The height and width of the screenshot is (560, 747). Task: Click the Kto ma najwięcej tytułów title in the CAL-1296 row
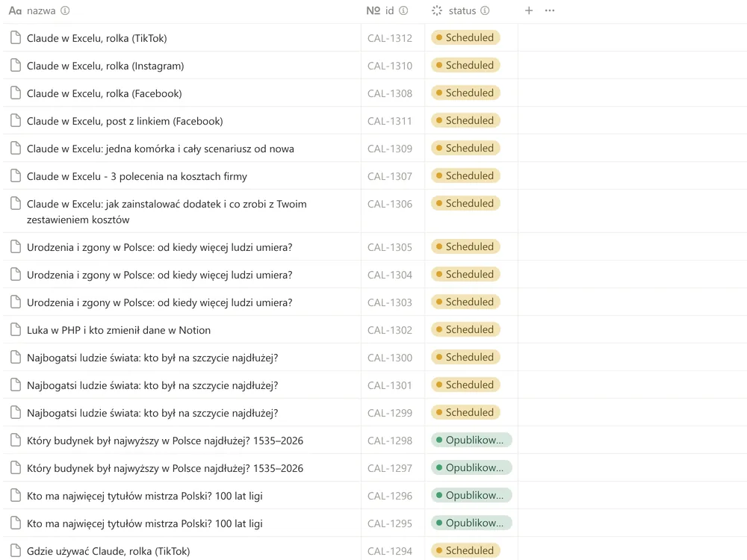coord(144,496)
